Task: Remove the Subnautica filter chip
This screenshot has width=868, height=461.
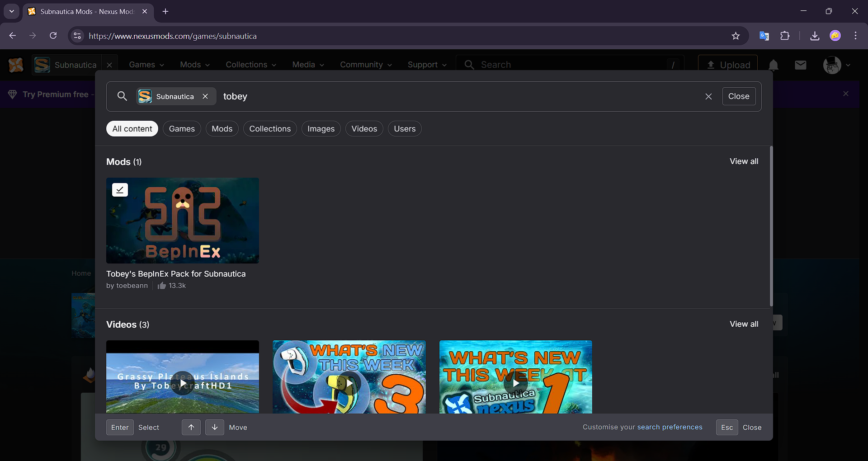Action: (x=205, y=96)
